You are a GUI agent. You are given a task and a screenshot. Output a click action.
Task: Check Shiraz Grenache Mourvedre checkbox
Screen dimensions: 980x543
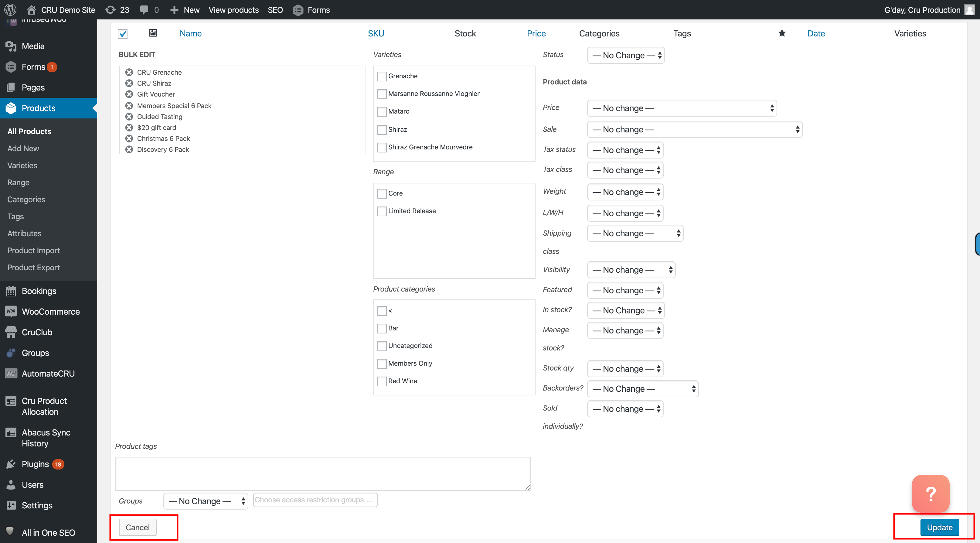click(x=382, y=147)
